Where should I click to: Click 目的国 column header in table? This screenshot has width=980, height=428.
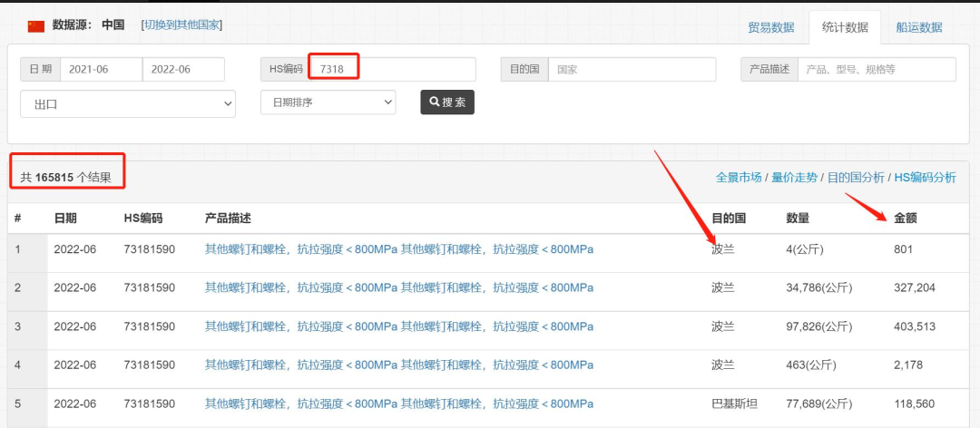pos(729,218)
